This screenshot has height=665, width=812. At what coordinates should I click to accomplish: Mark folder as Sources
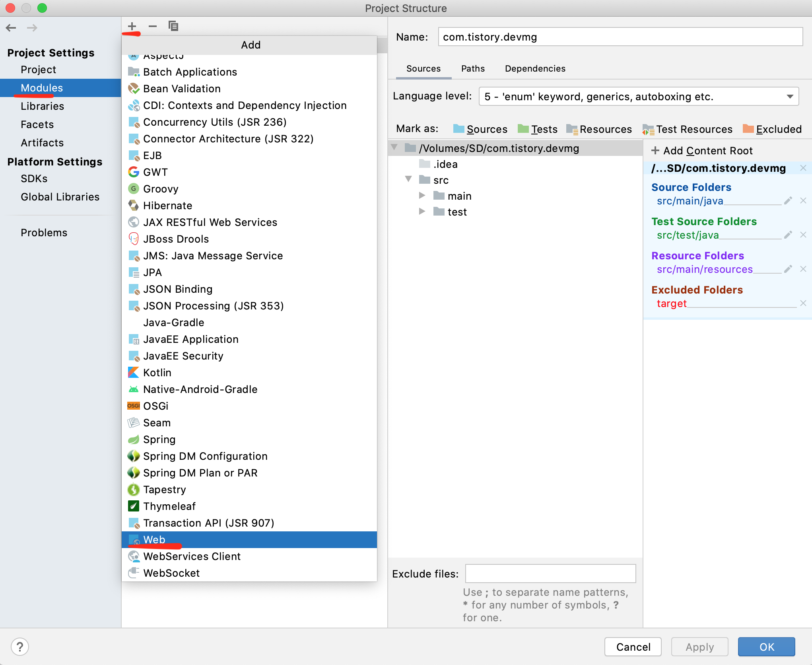point(480,129)
